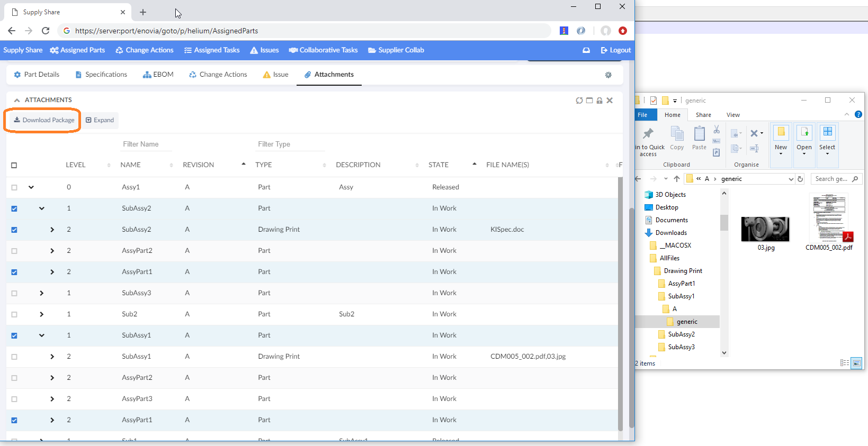Collapse the ATTACHMENTS section caret

pos(17,100)
